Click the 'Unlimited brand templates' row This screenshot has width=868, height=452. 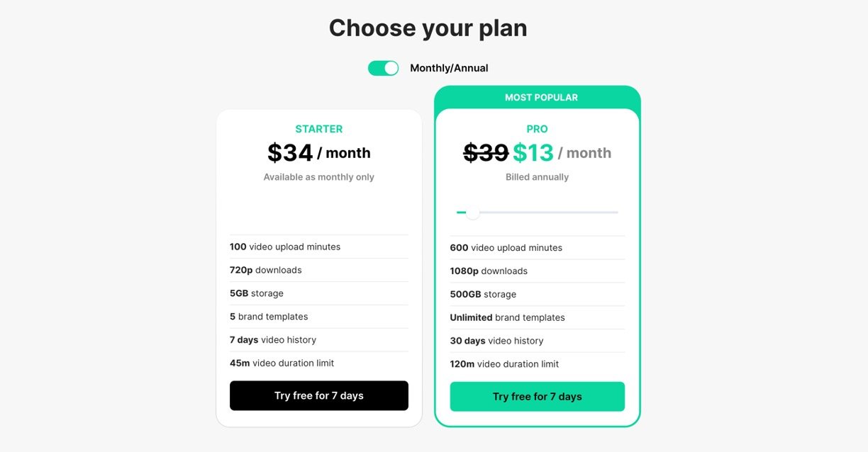pos(507,317)
